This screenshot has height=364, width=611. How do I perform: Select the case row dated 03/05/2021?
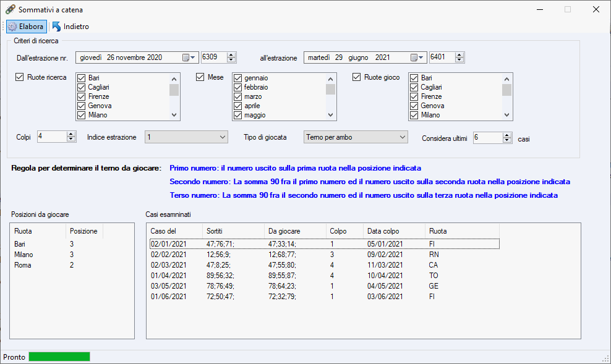point(324,286)
